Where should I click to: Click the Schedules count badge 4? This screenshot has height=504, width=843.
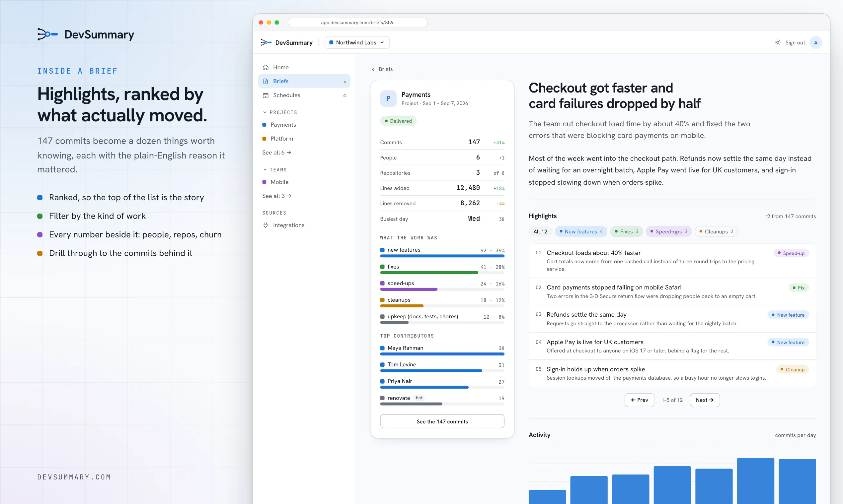tap(345, 95)
